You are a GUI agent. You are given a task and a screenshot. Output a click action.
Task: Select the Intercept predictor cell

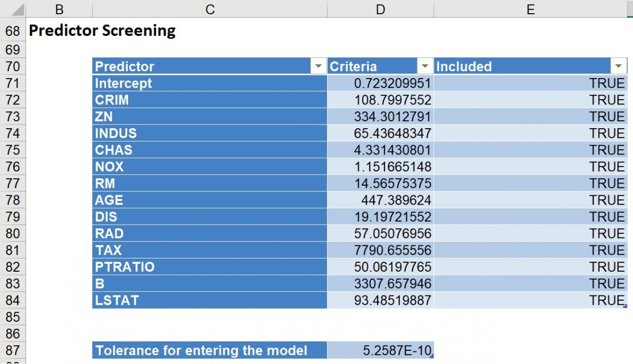(x=209, y=83)
